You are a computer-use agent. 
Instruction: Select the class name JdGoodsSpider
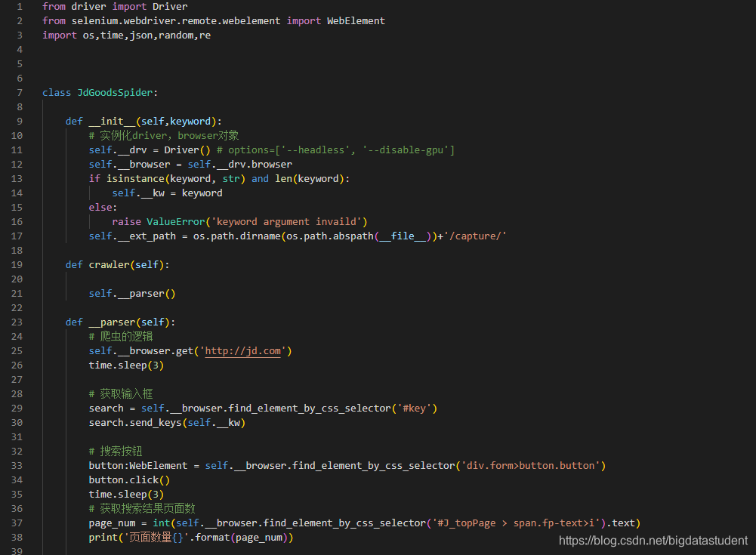[116, 93]
